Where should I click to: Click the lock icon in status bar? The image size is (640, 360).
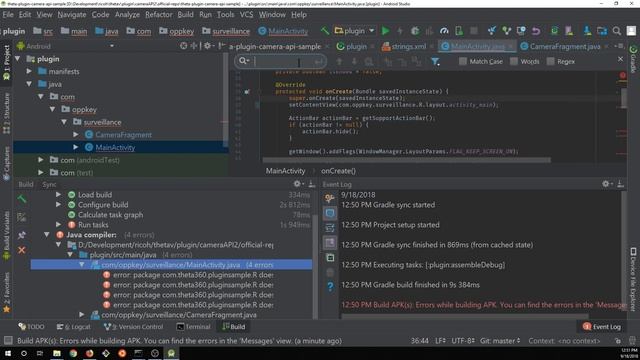[618, 341]
